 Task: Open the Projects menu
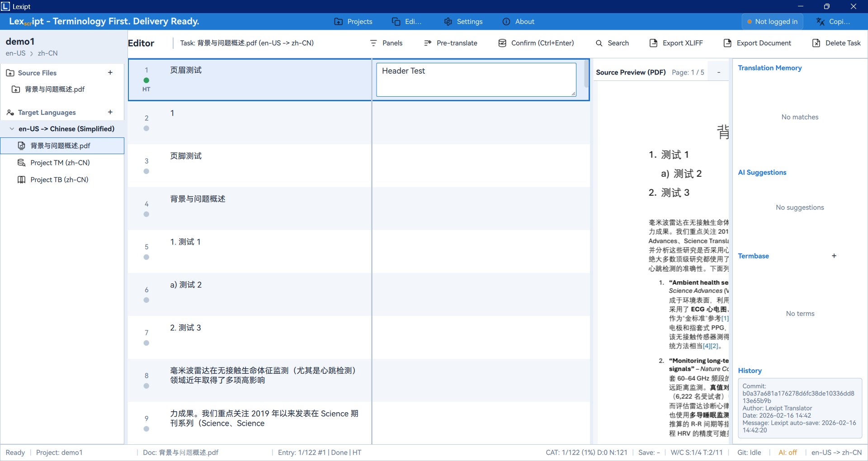point(353,22)
